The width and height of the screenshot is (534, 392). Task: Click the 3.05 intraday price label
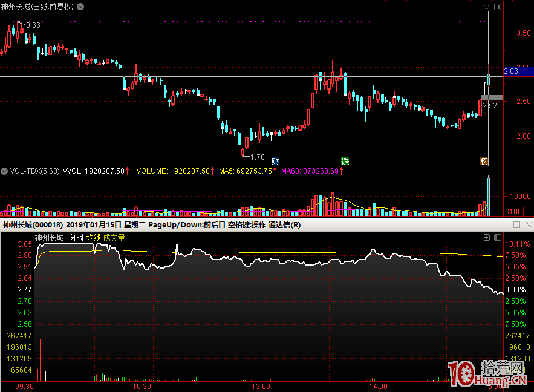(25, 244)
